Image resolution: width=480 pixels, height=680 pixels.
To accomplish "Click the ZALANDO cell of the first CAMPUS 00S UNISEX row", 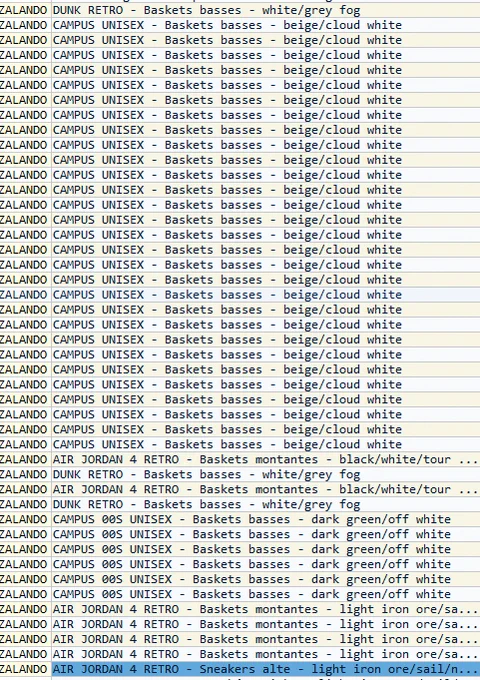I will click(x=25, y=519).
